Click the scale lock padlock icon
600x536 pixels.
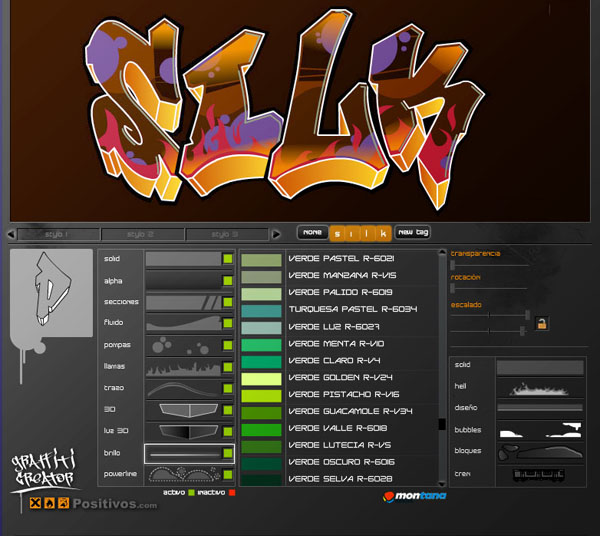pyautogui.click(x=542, y=324)
